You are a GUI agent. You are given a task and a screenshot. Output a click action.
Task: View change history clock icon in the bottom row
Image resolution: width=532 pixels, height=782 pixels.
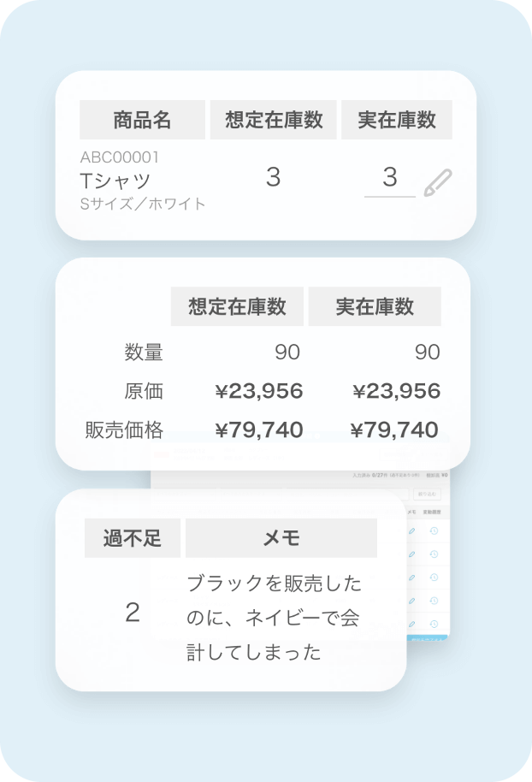point(434,623)
